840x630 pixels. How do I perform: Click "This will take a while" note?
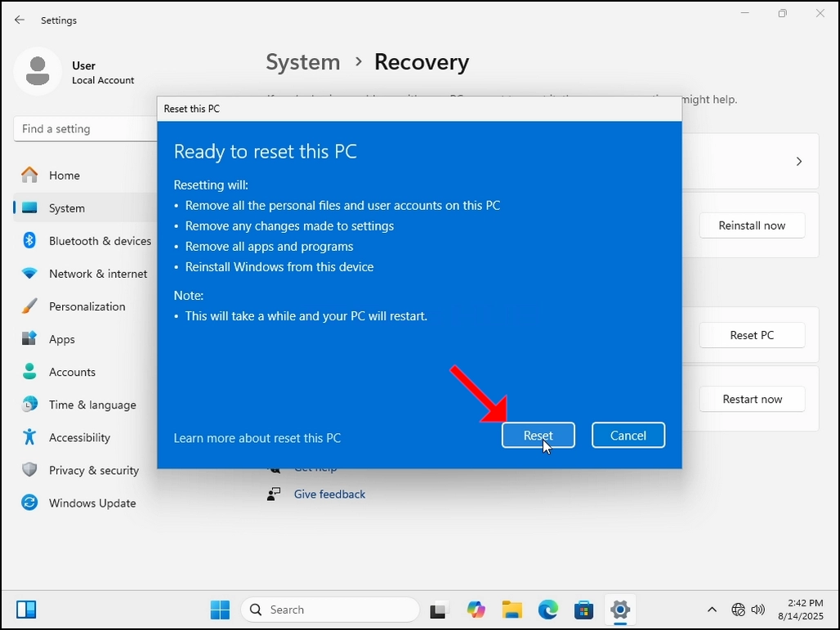coord(306,316)
